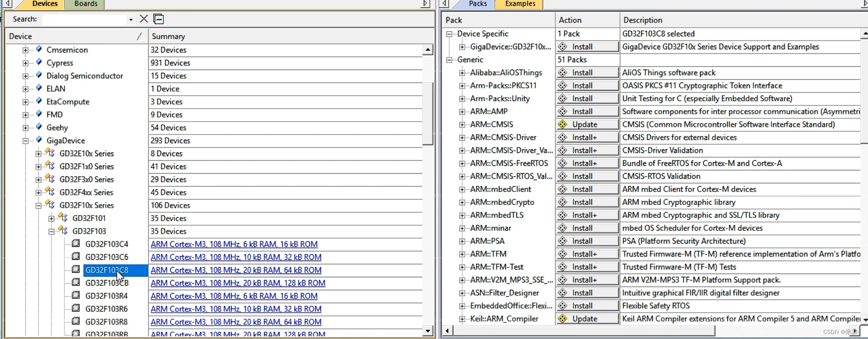Click in the device Search input field
Image resolution: width=868 pixels, height=339 pixels.
tap(84, 19)
